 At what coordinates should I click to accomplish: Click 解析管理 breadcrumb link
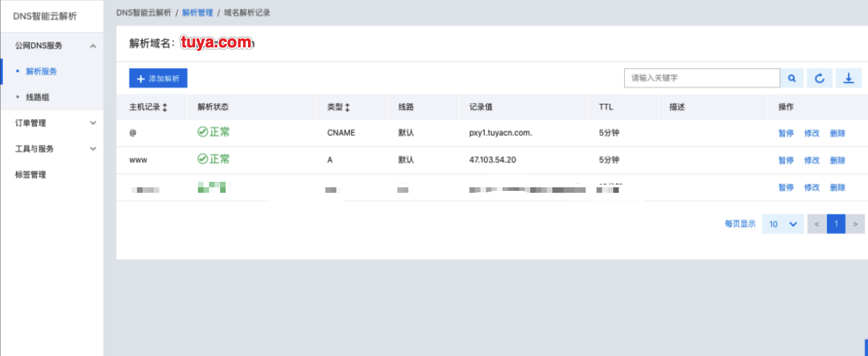point(198,13)
